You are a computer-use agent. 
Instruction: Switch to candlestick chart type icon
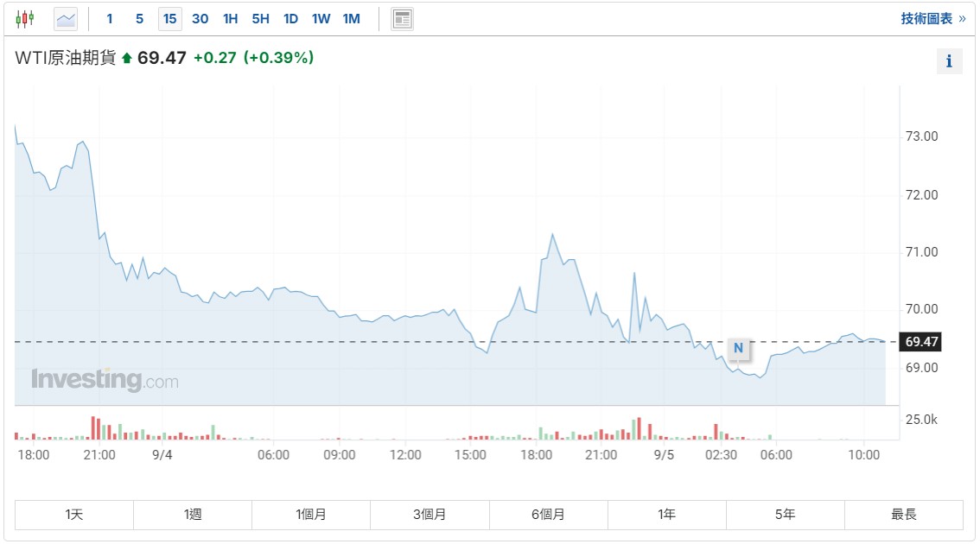(25, 19)
